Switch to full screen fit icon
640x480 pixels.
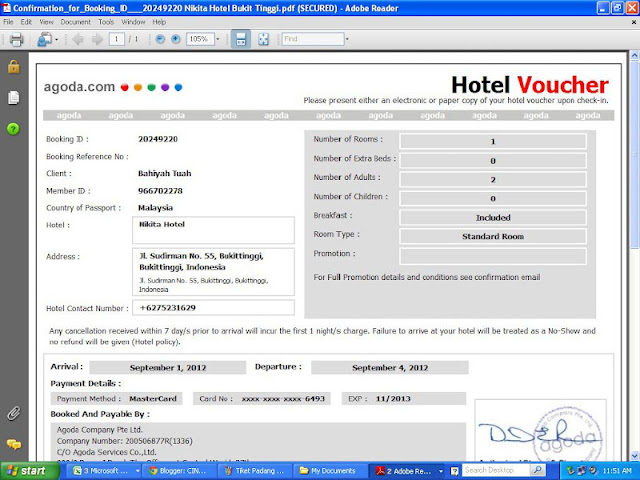(264, 39)
